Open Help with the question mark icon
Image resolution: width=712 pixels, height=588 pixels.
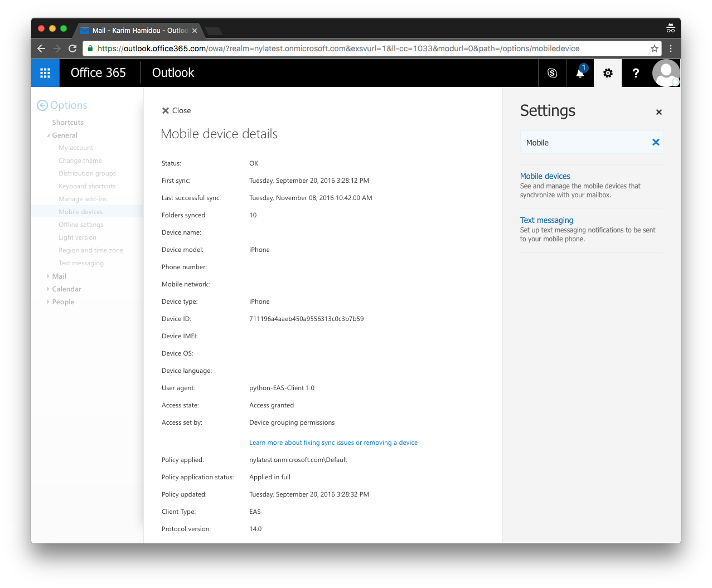pos(636,72)
